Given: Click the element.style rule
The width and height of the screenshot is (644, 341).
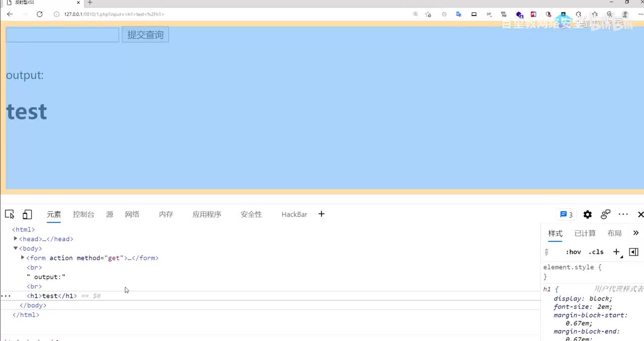Looking at the screenshot, I should pyautogui.click(x=572, y=267).
